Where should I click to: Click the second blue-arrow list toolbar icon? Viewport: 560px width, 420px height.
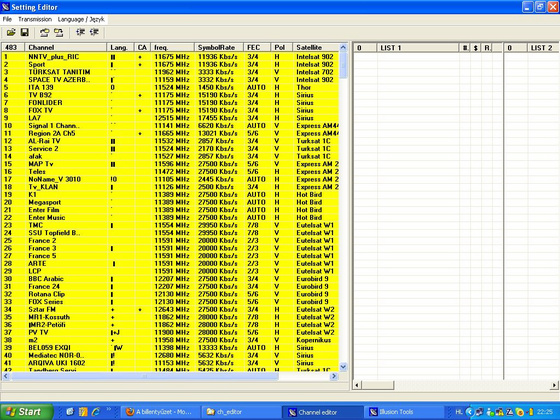coord(94,32)
